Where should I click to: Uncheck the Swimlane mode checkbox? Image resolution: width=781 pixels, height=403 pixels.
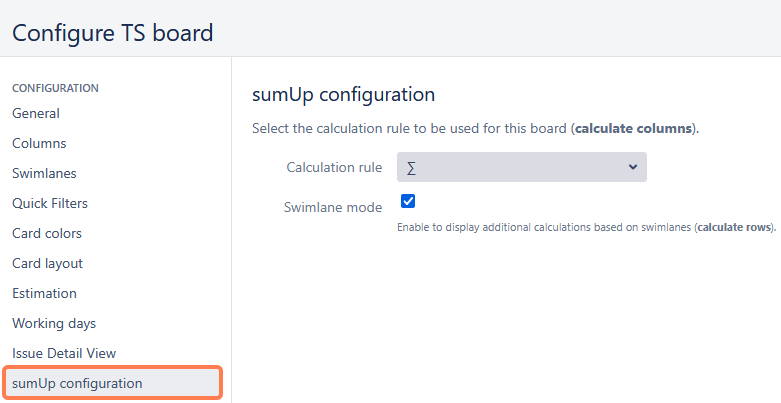408,201
